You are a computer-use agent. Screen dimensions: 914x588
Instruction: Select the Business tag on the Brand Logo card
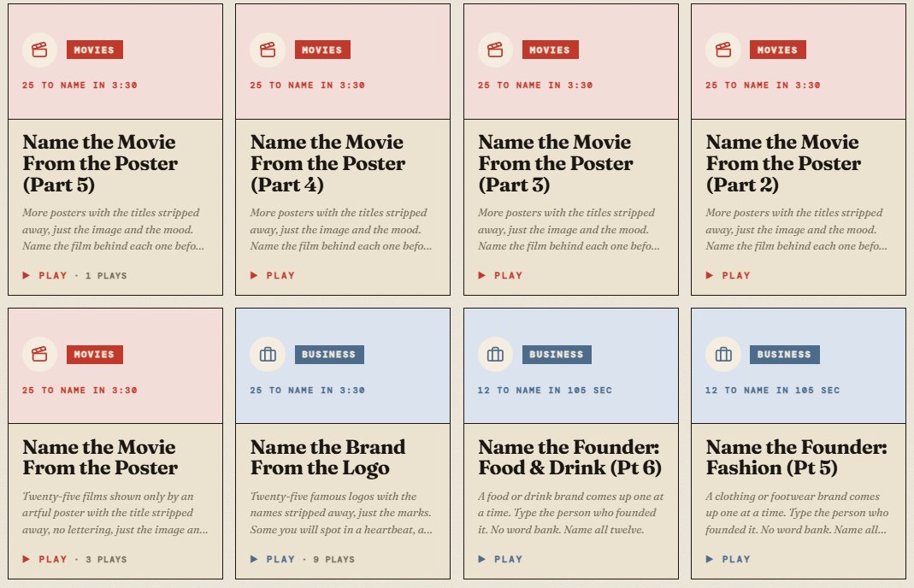[329, 355]
